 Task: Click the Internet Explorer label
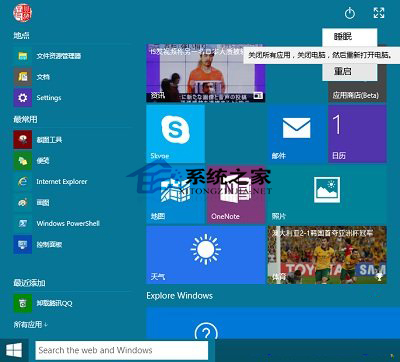click(62, 182)
